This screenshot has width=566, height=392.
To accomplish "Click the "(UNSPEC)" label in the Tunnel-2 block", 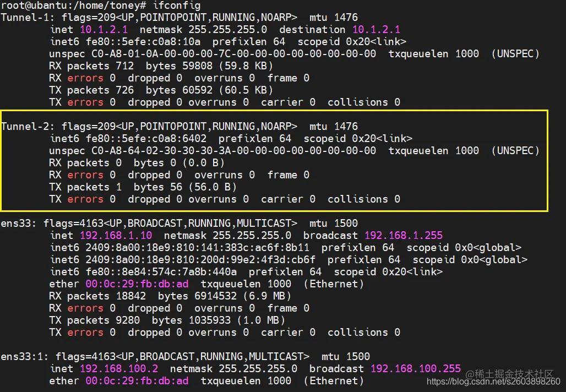I will click(515, 151).
